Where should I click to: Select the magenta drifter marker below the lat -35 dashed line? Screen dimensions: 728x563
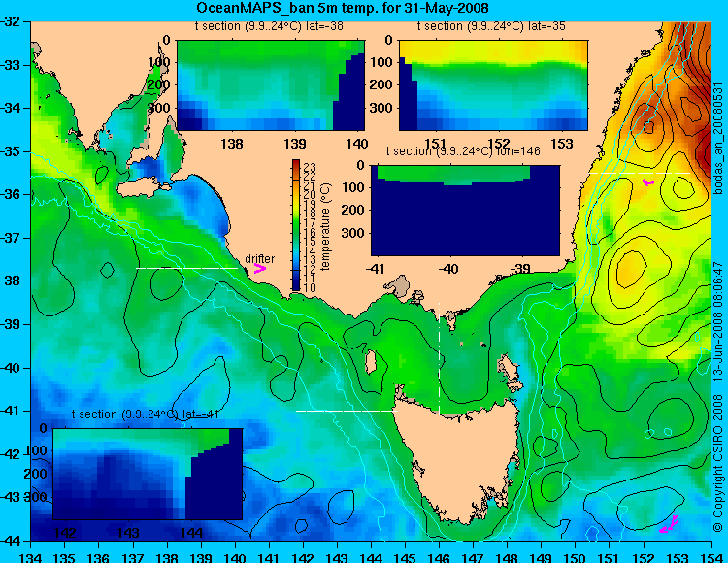click(x=648, y=182)
